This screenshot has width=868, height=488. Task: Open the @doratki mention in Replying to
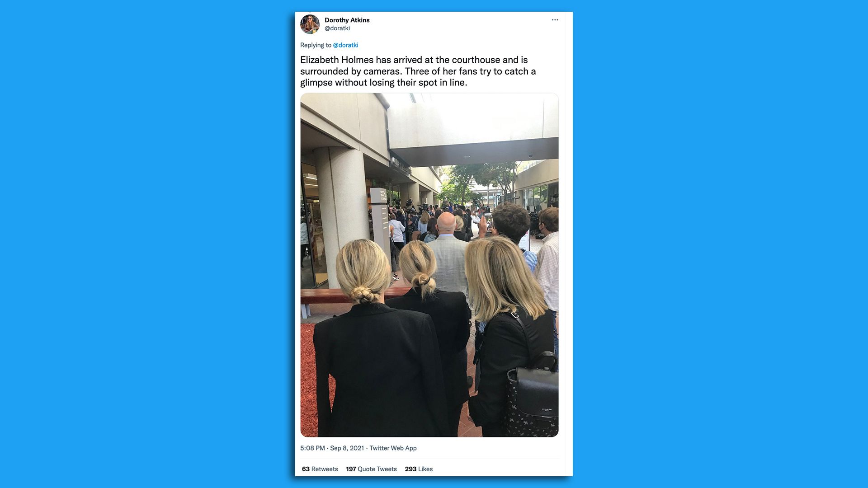coord(345,45)
